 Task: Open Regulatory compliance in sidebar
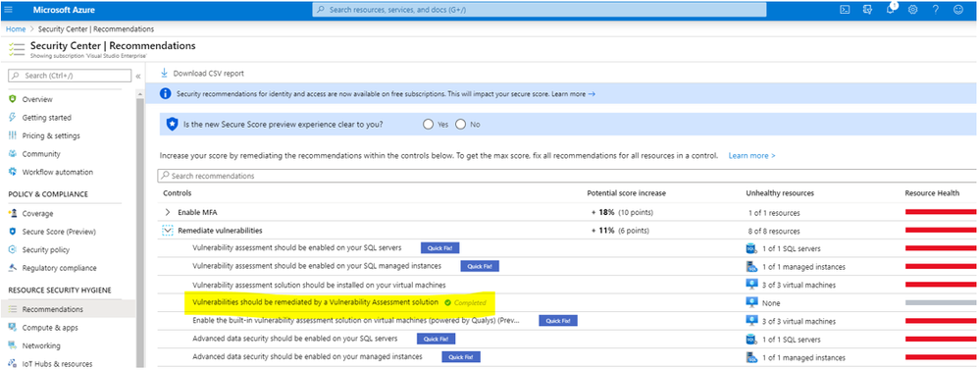(60, 268)
